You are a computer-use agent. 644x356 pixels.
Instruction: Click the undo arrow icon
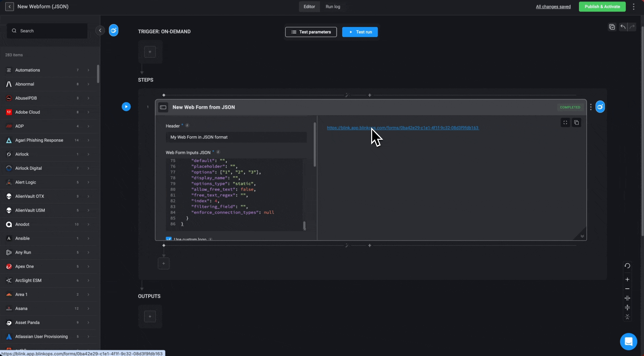[x=623, y=27]
